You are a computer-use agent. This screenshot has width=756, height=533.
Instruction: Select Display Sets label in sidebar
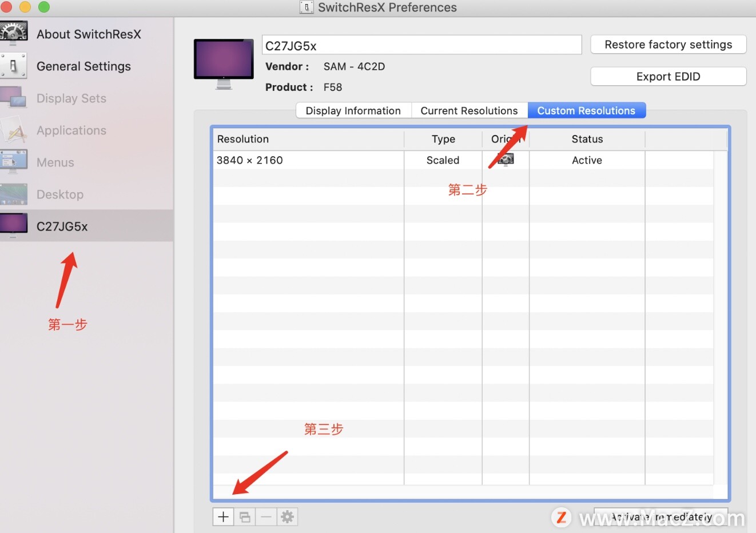pos(71,98)
